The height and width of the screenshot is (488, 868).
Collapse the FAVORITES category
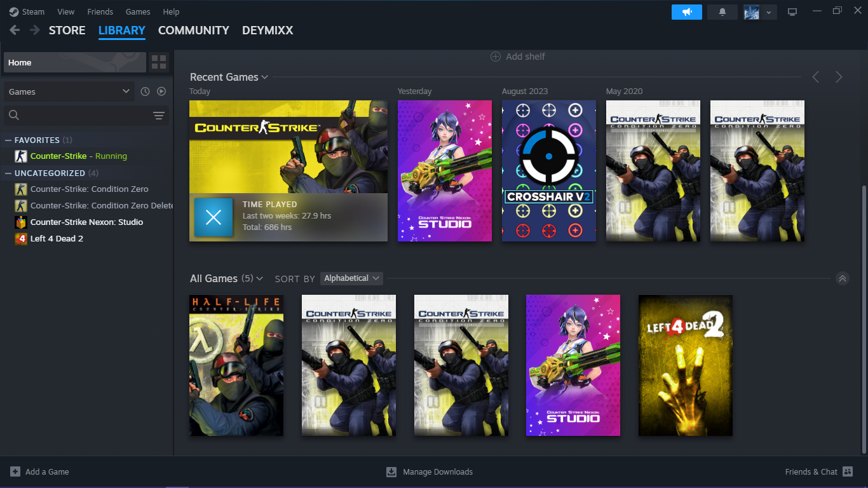8,140
